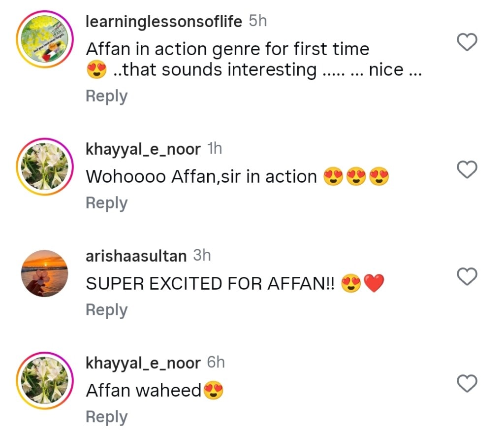This screenshot has width=504, height=433.
Task: Visit the arishaasultan username link
Action: [136, 256]
